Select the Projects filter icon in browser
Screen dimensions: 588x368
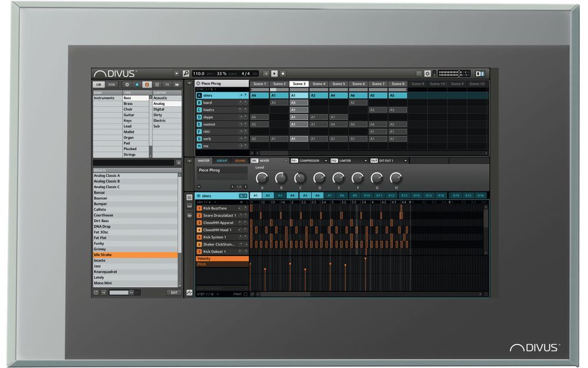(x=127, y=84)
